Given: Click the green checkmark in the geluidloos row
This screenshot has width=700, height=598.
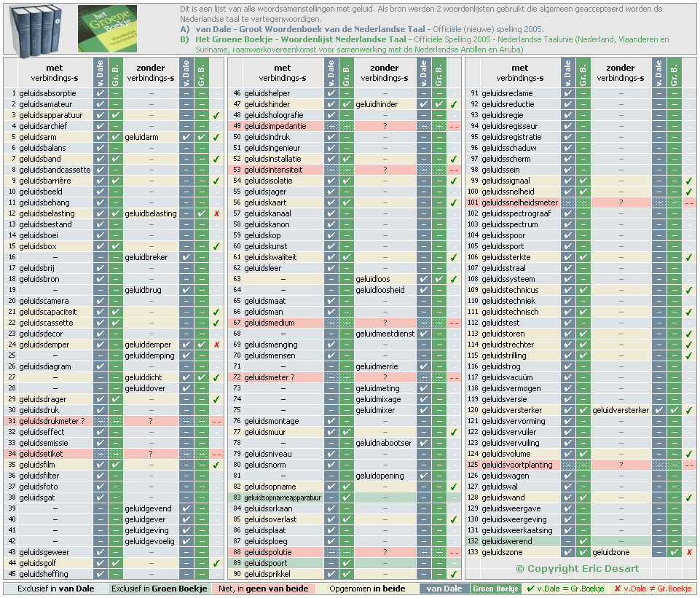Looking at the screenshot, I should (x=454, y=279).
